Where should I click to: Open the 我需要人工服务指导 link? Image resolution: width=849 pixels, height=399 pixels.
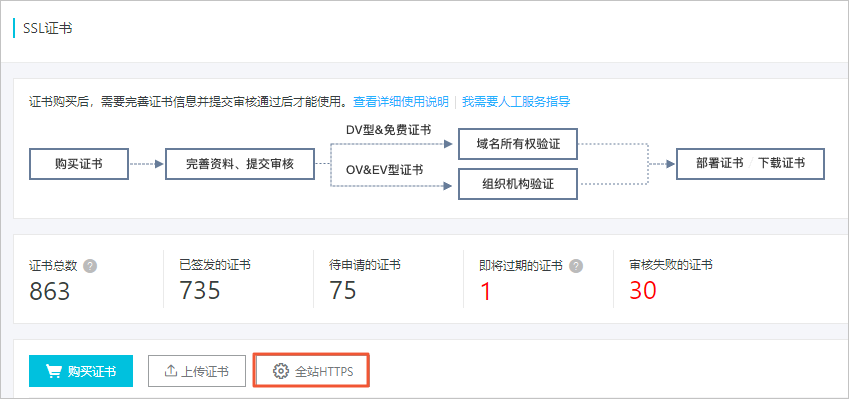pyautogui.click(x=516, y=102)
